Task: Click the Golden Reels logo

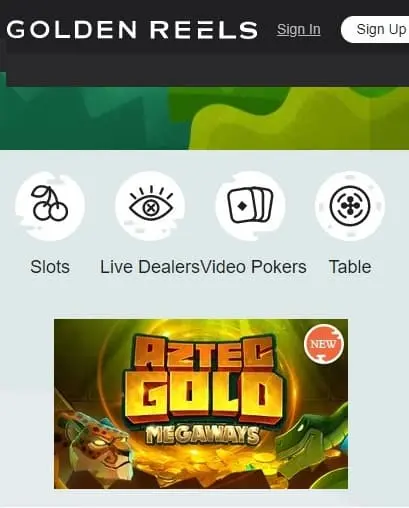Action: [132, 29]
